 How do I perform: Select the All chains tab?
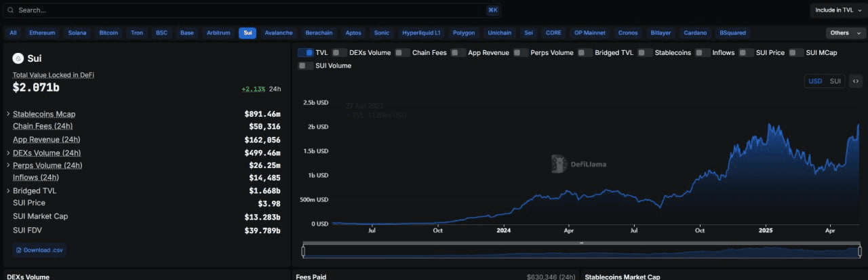[13, 33]
